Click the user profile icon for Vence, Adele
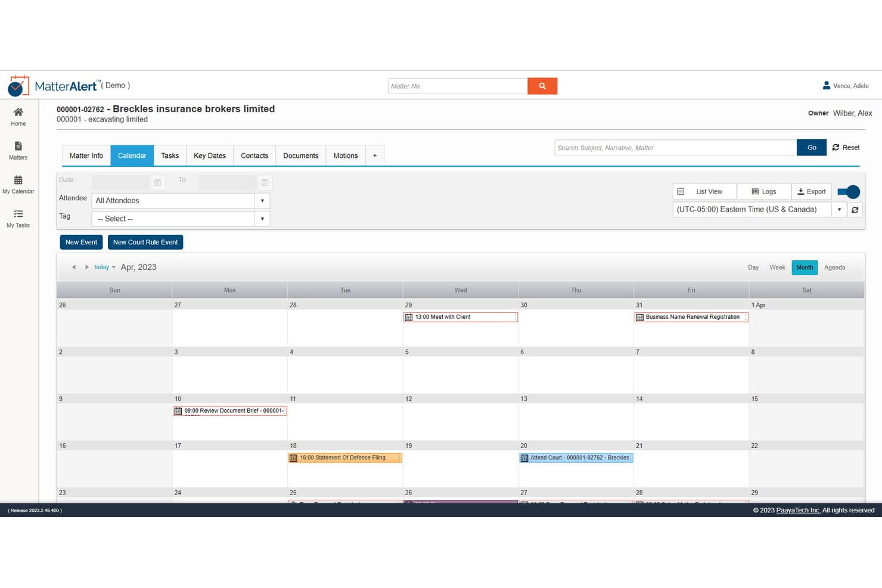This screenshot has width=882, height=588. (827, 85)
